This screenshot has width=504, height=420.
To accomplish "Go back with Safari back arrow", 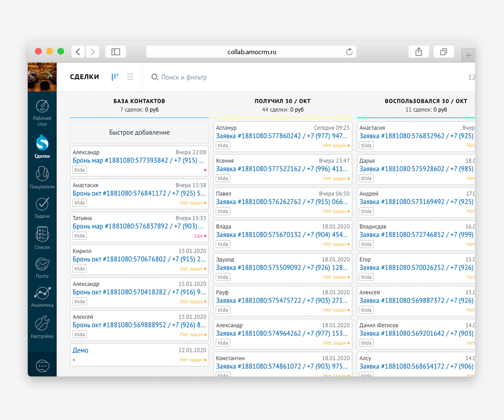I will 78,52.
